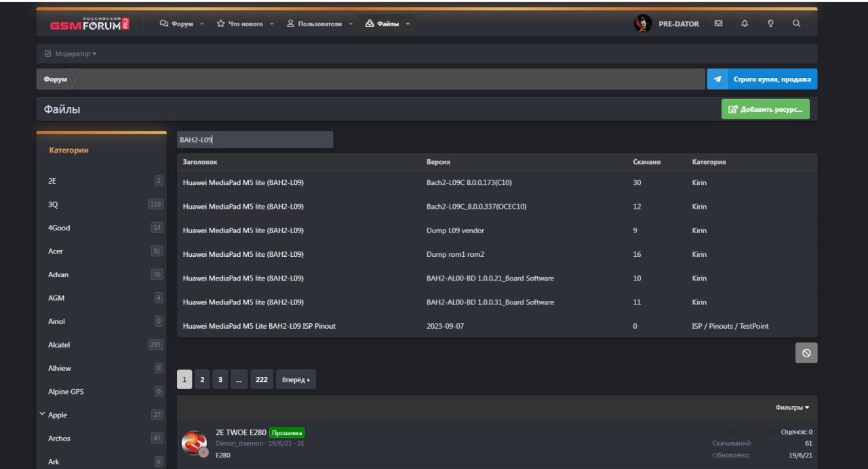Open the Alcatel category
868x469 pixels.
[59, 344]
